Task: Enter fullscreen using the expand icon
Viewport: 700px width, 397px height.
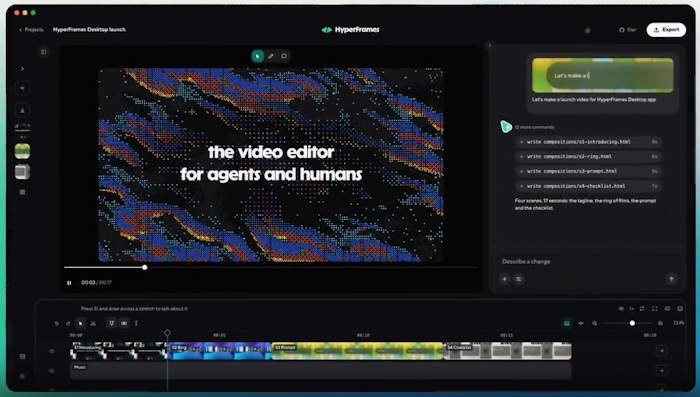Action: 655,309
